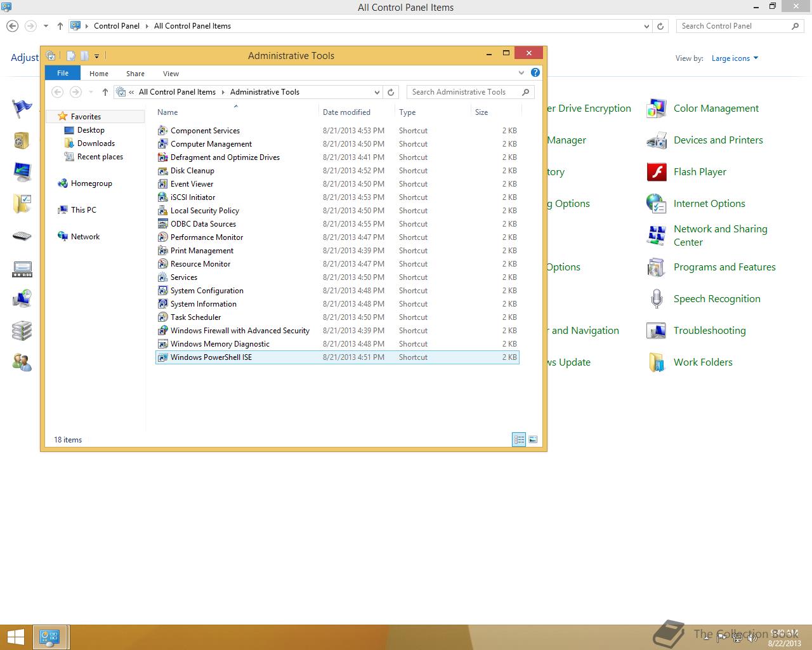Select the System Information icon
The image size is (812, 650).
coord(163,304)
